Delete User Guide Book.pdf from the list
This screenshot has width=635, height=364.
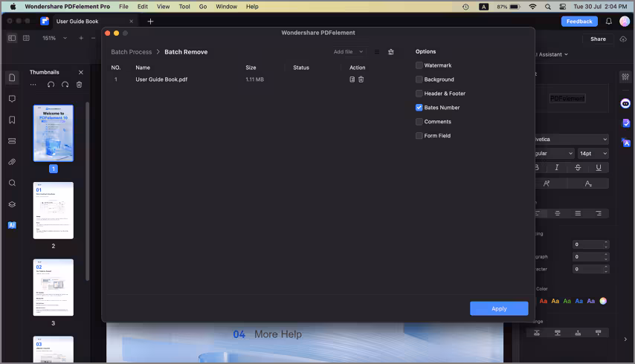pyautogui.click(x=361, y=79)
